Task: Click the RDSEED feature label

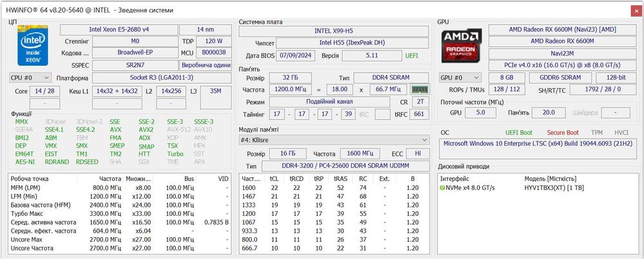Action: [x=87, y=162]
